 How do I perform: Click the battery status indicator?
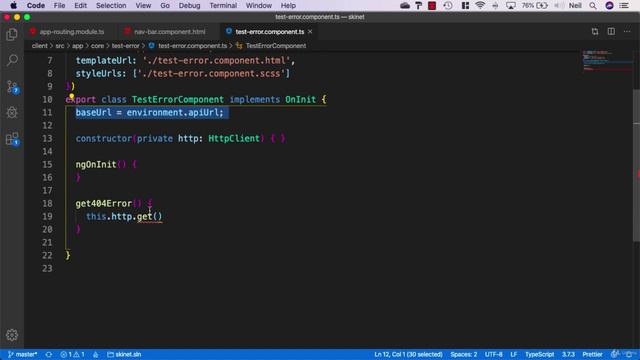[x=535, y=6]
